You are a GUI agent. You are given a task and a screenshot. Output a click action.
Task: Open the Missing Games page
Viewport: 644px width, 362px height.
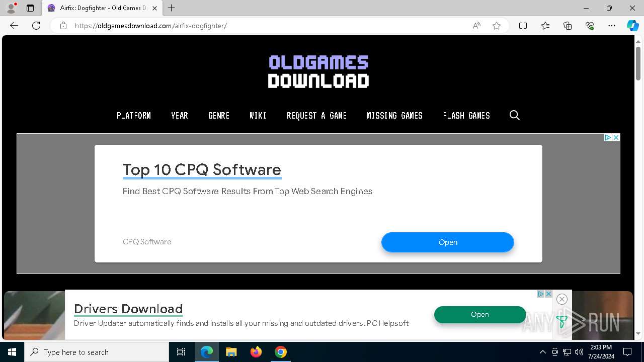(395, 116)
